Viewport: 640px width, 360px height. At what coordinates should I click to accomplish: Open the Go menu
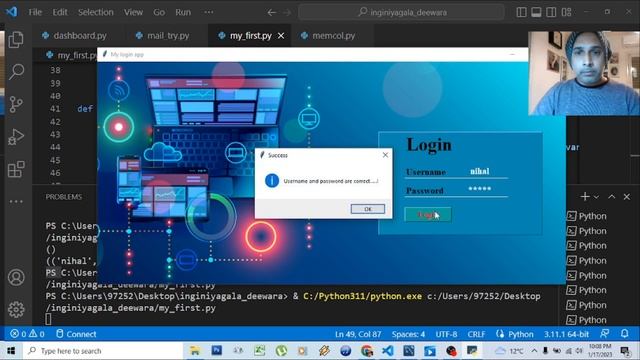pyautogui.click(x=159, y=12)
